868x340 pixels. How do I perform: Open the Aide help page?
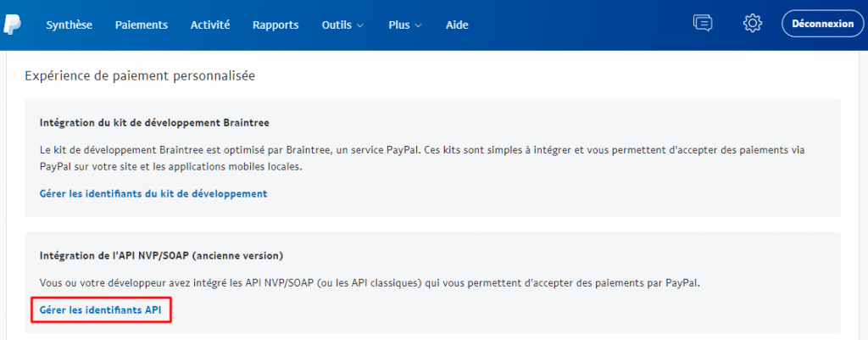457,25
